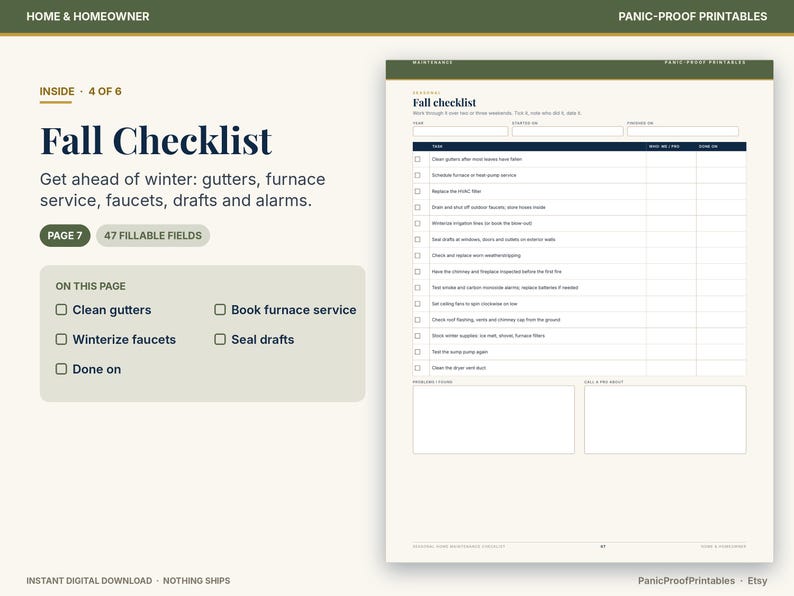
Task: Check box for Test smoke and carbon monoxide alarms
Action: point(418,288)
